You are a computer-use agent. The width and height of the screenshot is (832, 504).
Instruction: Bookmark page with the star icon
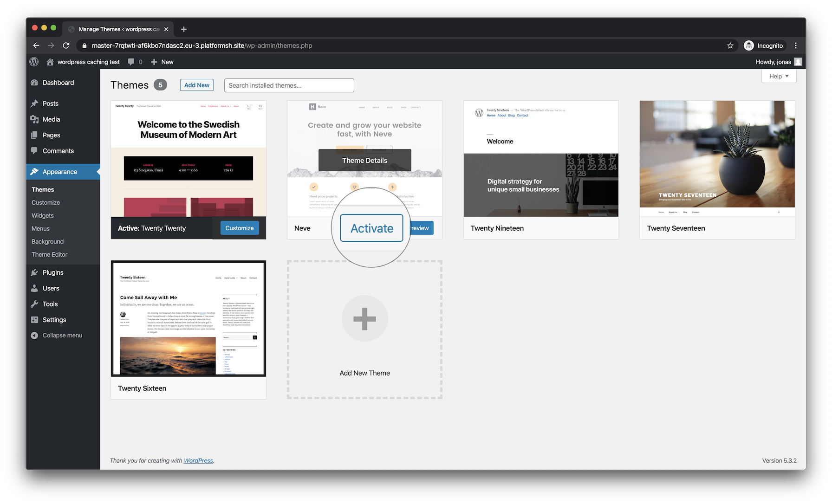point(730,45)
